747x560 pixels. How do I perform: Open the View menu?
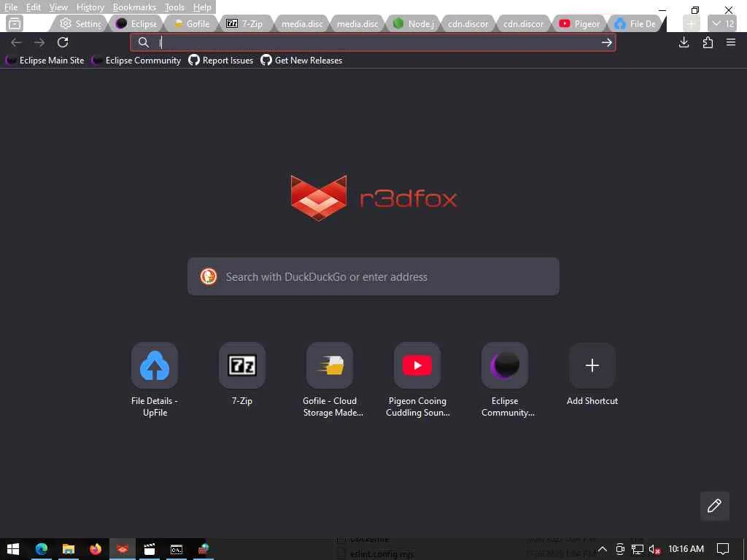pos(58,7)
